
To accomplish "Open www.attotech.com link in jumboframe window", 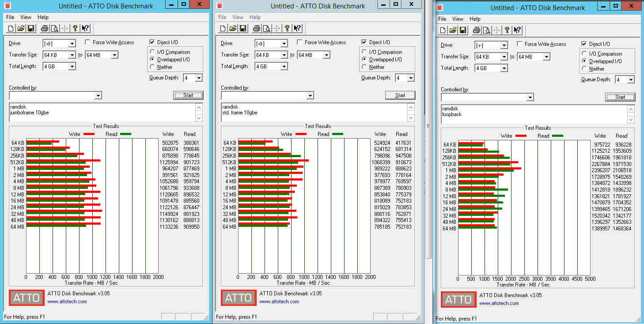I will click(x=67, y=302).
